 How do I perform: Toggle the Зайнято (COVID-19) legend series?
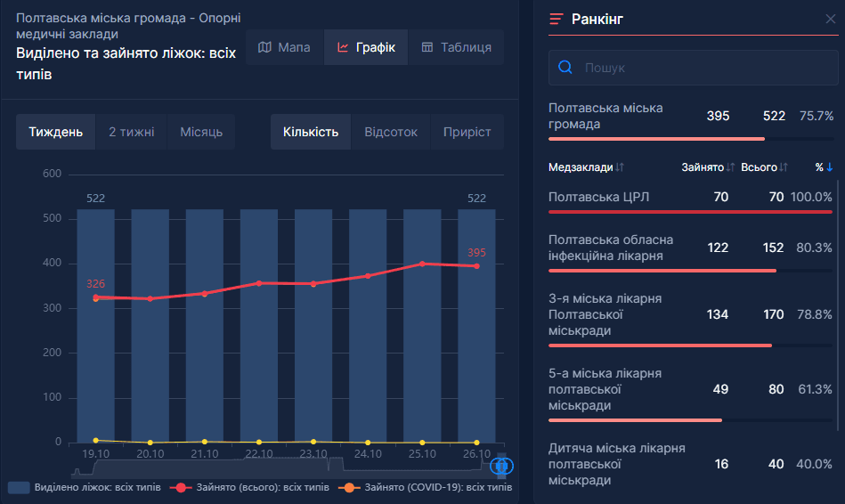point(426,487)
